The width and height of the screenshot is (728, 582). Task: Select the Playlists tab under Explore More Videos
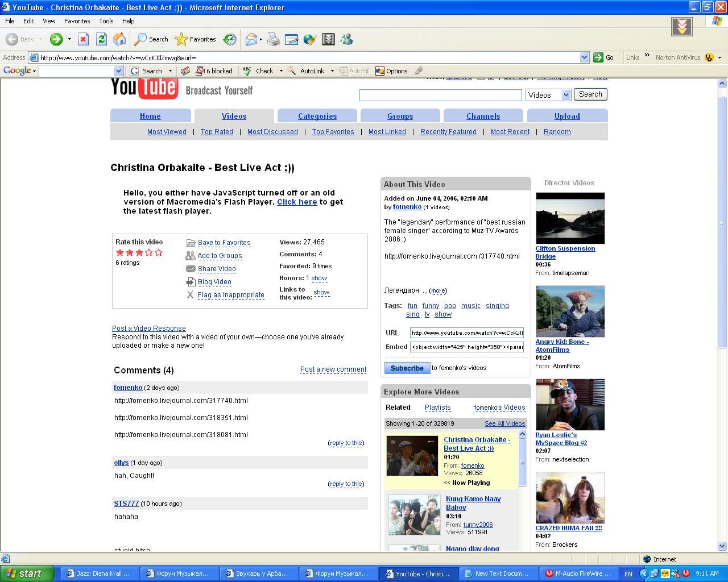438,408
